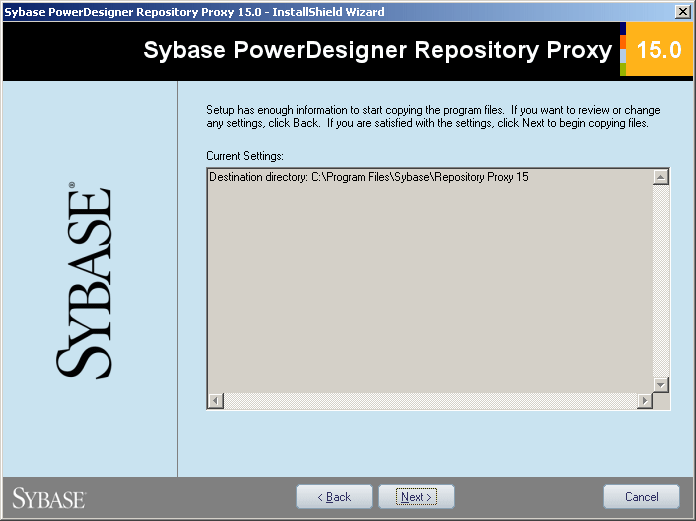
Task: Click the Next button to begin copying
Action: (x=416, y=497)
